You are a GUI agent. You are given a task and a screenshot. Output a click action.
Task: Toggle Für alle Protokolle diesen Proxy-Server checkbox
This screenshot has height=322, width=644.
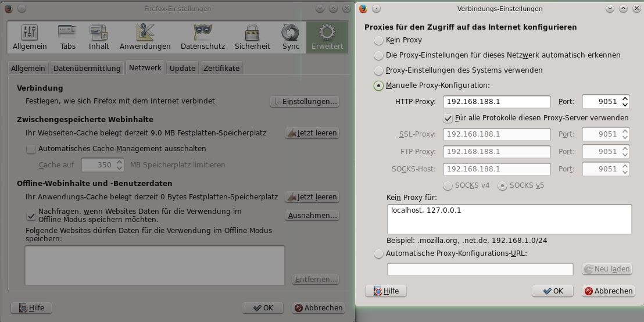point(448,119)
